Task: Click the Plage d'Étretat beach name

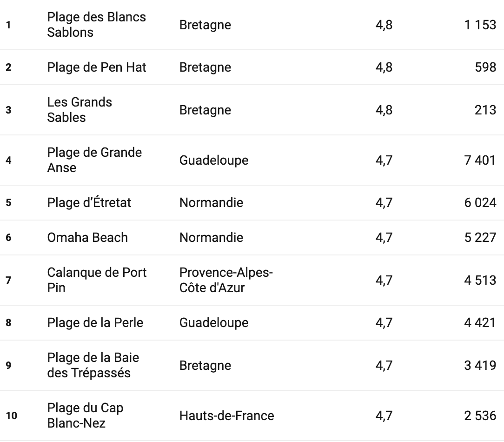Action: click(89, 203)
